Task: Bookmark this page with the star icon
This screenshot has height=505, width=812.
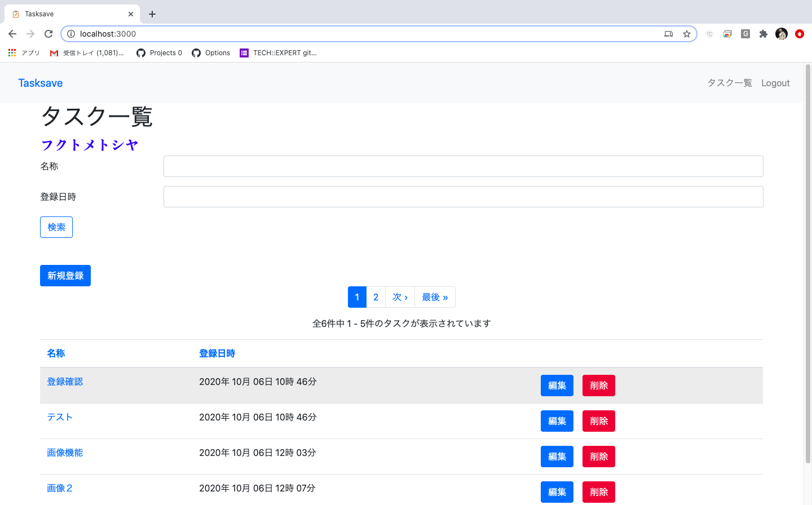Action: coord(687,34)
